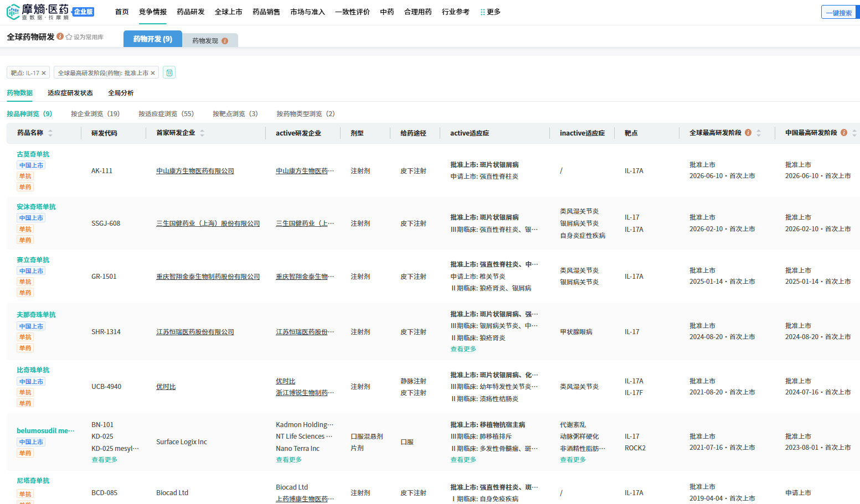Sort by 全球最高研发阶段 column arrows
The height and width of the screenshot is (504, 860).
(x=759, y=133)
